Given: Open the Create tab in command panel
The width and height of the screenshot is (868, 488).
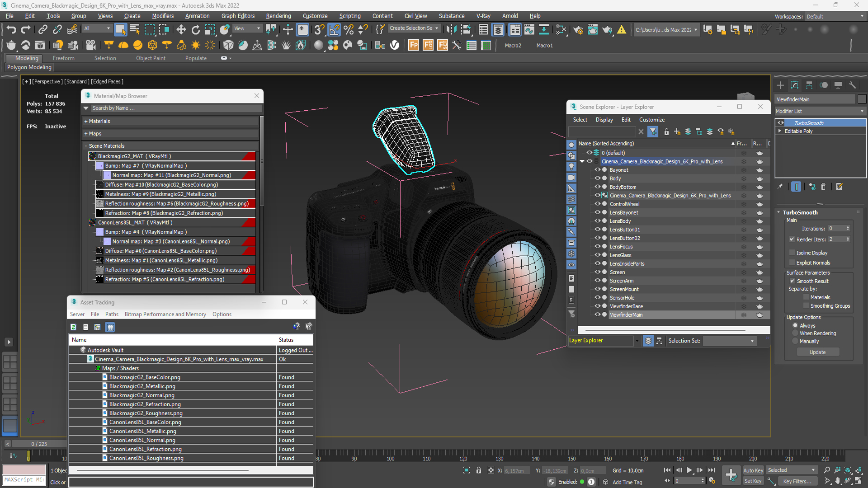Looking at the screenshot, I should pyautogui.click(x=780, y=85).
